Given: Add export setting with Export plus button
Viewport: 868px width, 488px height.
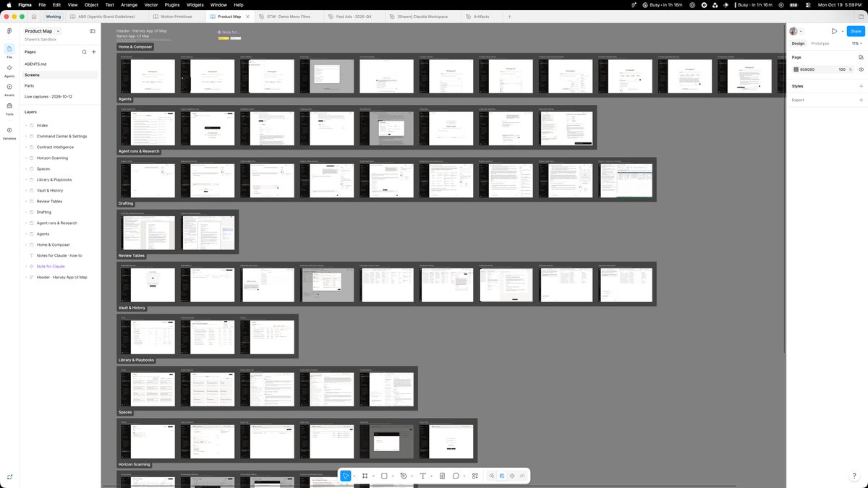Looking at the screenshot, I should [861, 100].
